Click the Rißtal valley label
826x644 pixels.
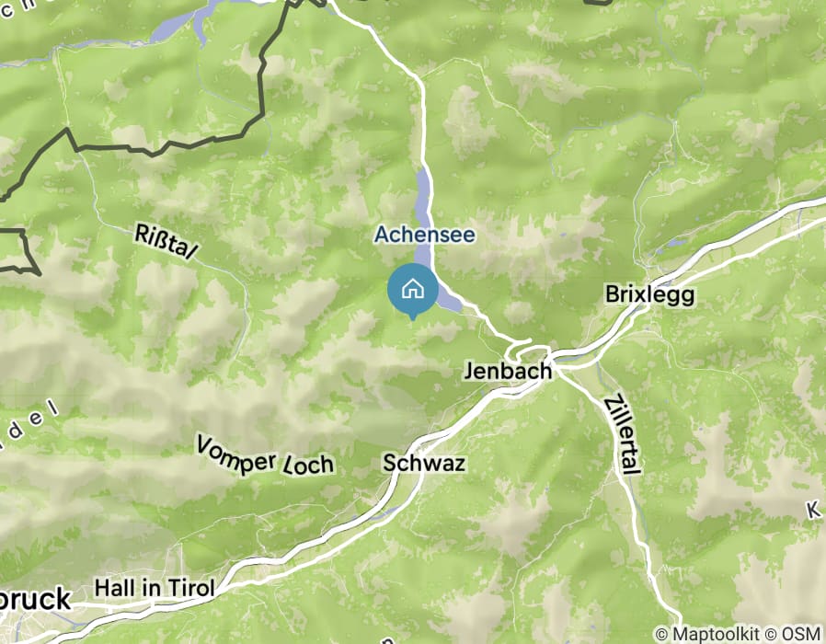[166, 243]
